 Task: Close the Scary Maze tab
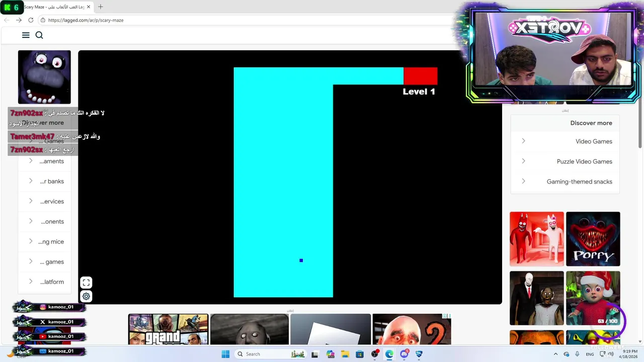coord(89,7)
